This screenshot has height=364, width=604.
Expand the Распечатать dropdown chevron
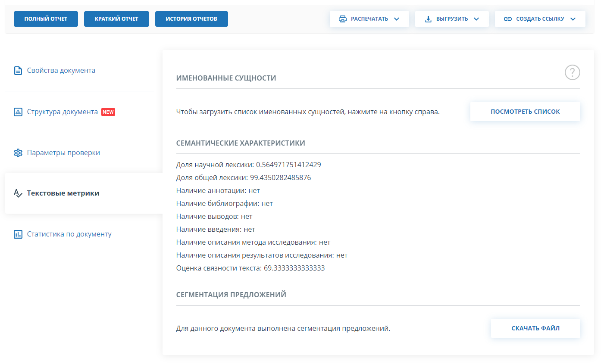(397, 19)
